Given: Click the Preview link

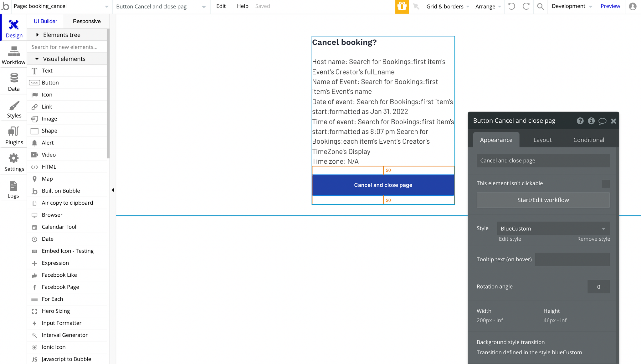Looking at the screenshot, I should click(x=610, y=6).
